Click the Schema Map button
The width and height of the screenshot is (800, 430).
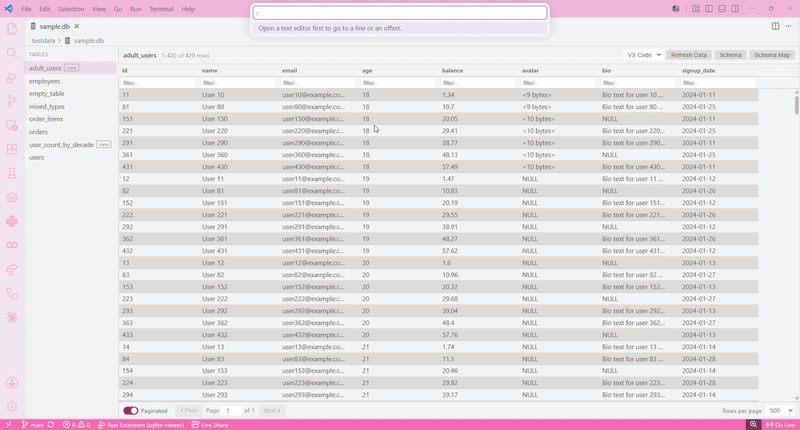[x=771, y=55]
